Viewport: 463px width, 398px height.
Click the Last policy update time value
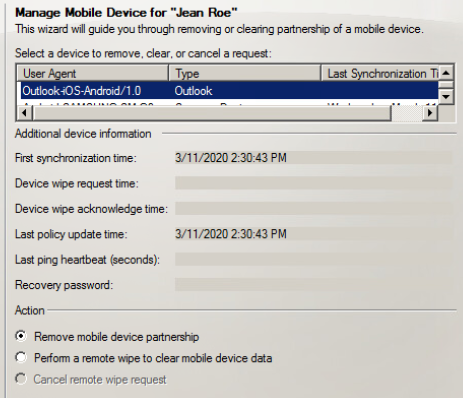pyautogui.click(x=313, y=234)
